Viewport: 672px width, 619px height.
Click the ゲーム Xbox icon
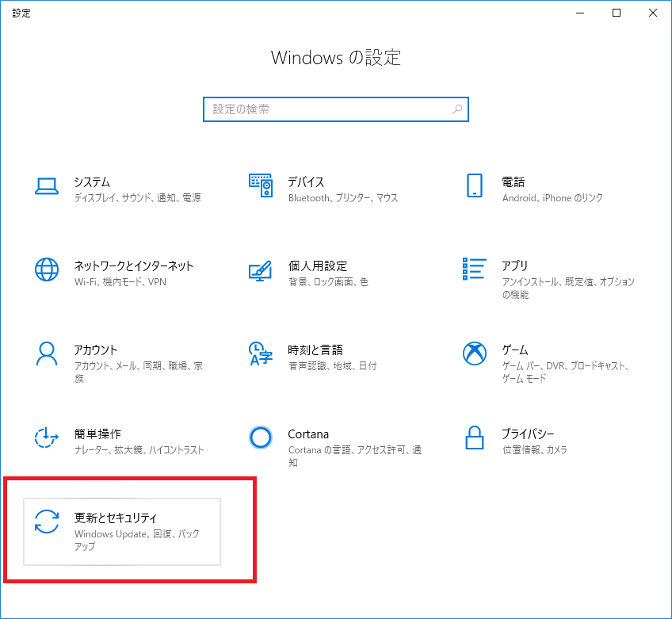pos(475,353)
